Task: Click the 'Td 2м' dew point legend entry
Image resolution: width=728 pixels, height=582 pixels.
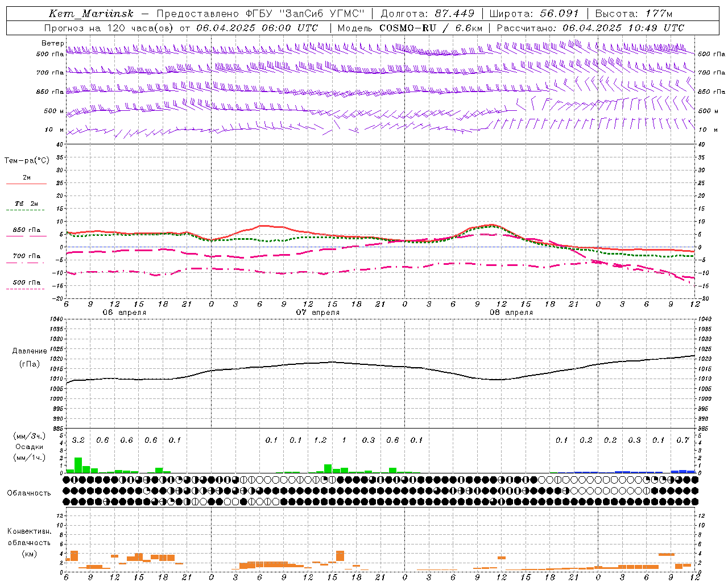Action: pyautogui.click(x=27, y=203)
